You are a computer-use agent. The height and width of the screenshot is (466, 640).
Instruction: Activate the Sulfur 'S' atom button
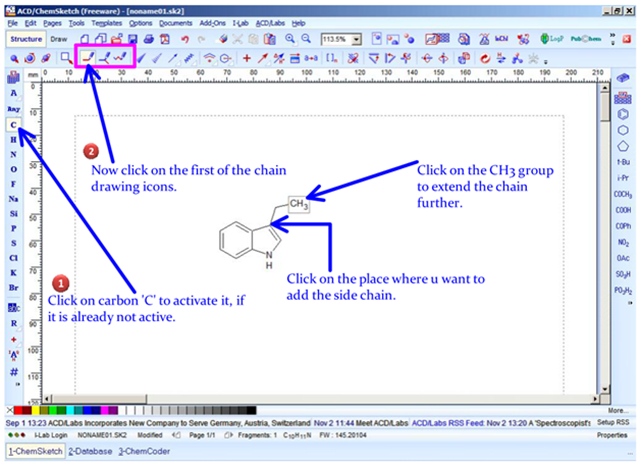pos(13,243)
